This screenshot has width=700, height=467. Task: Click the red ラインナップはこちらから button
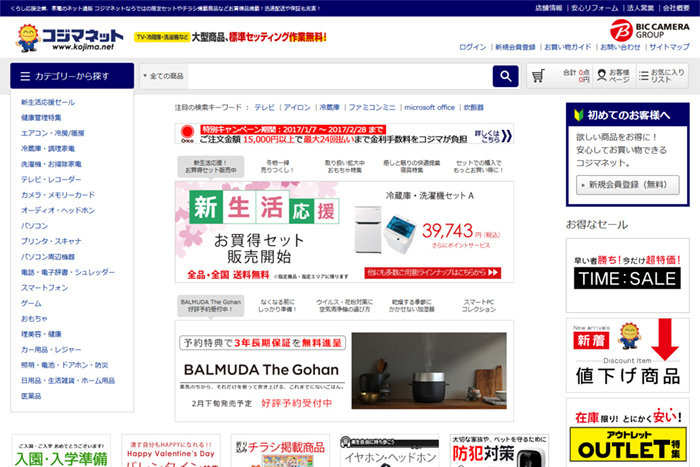432,273
